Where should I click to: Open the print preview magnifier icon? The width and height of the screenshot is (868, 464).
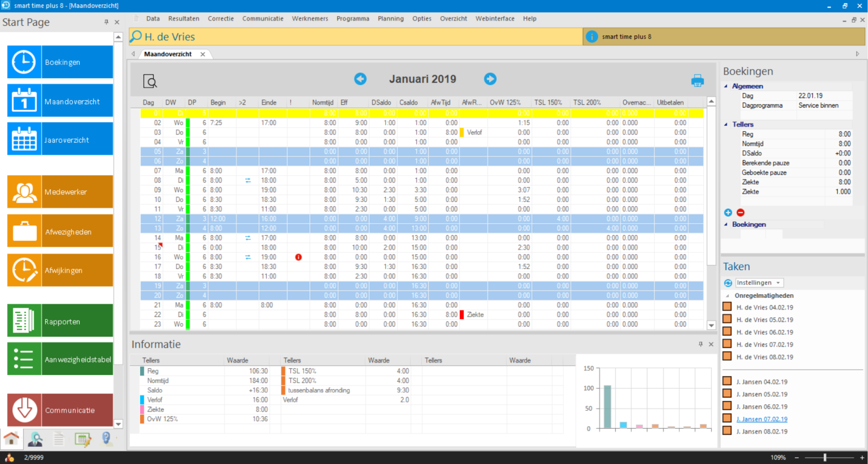(x=150, y=81)
